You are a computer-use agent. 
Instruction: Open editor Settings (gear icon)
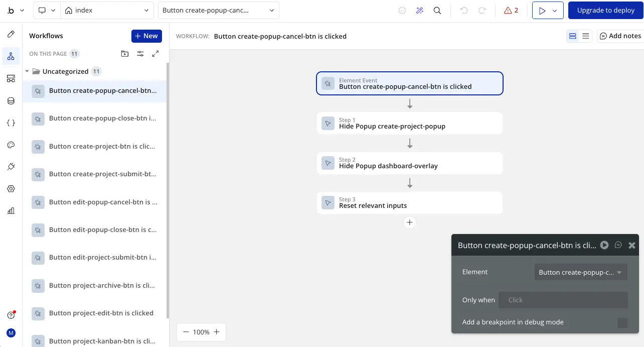(x=11, y=188)
